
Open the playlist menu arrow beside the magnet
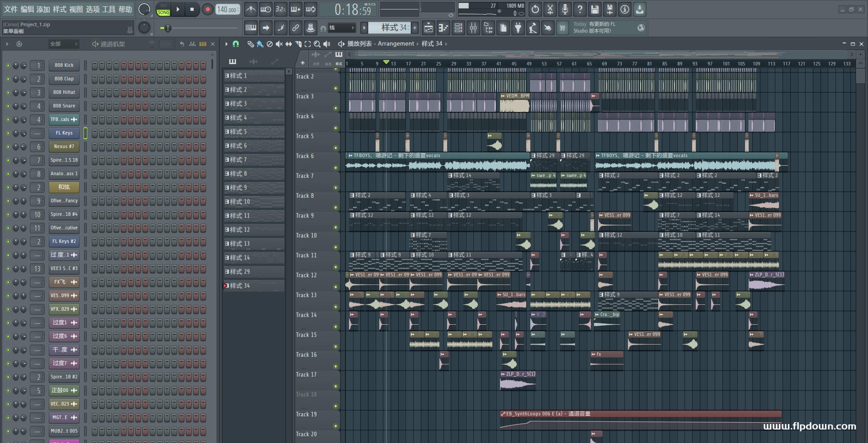226,44
